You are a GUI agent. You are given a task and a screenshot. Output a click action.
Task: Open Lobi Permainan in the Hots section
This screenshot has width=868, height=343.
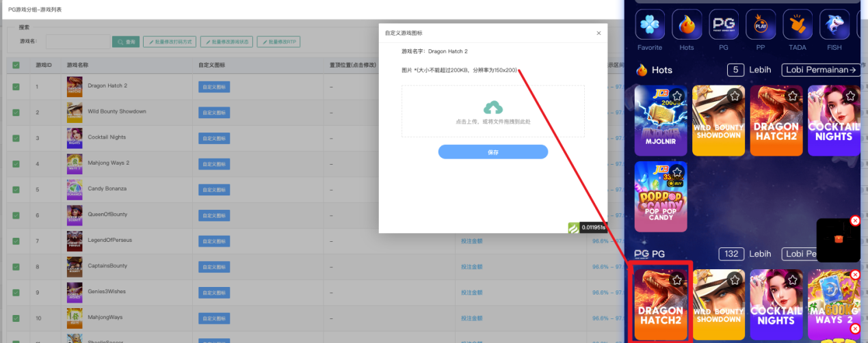pyautogui.click(x=821, y=70)
